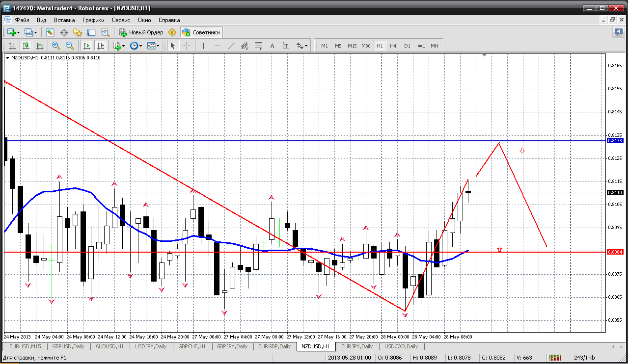Expand the Templates dropdown arrow
This screenshot has height=364, width=628.
pos(158,46)
